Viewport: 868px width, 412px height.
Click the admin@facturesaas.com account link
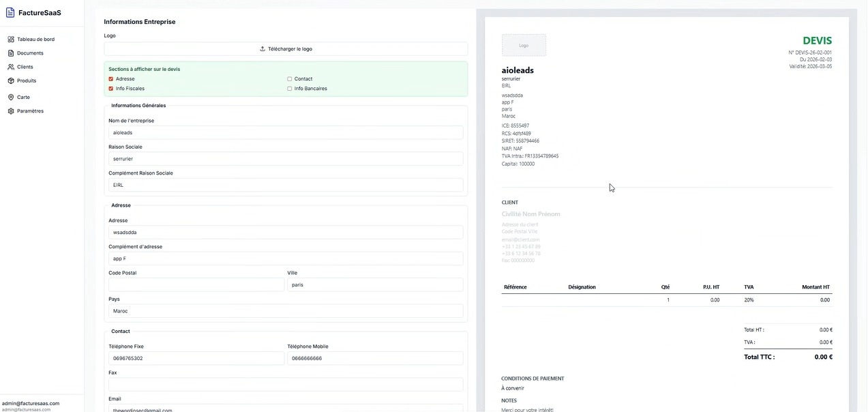point(31,404)
